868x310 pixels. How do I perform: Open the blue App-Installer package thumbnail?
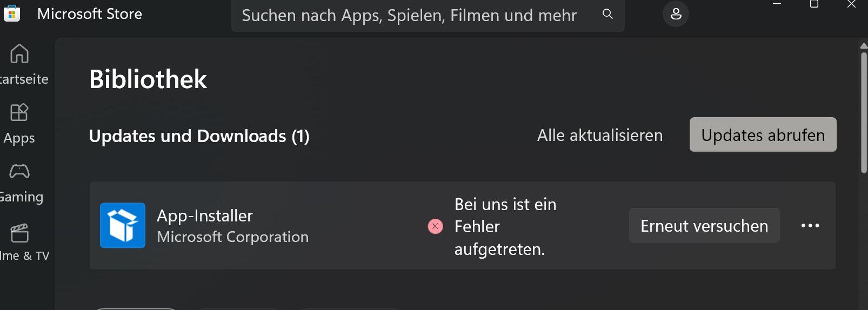pyautogui.click(x=123, y=225)
